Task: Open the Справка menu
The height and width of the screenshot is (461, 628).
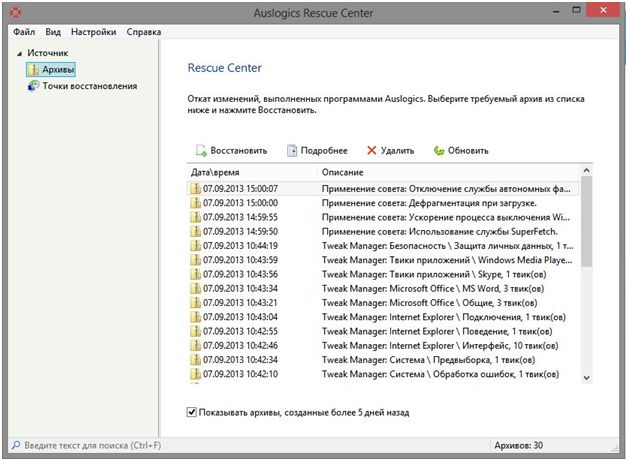Action: click(144, 32)
